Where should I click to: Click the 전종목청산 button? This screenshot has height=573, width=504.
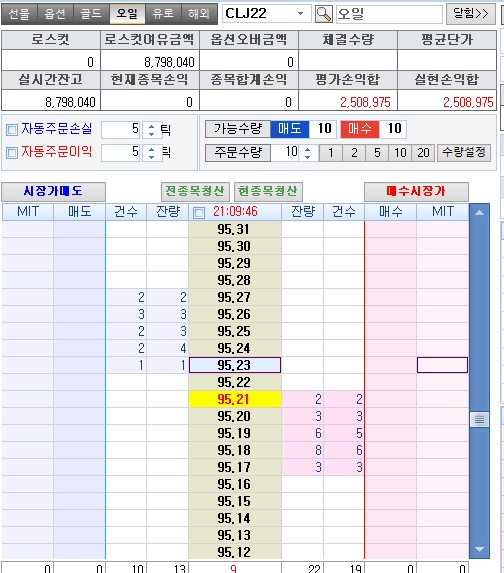coord(195,191)
